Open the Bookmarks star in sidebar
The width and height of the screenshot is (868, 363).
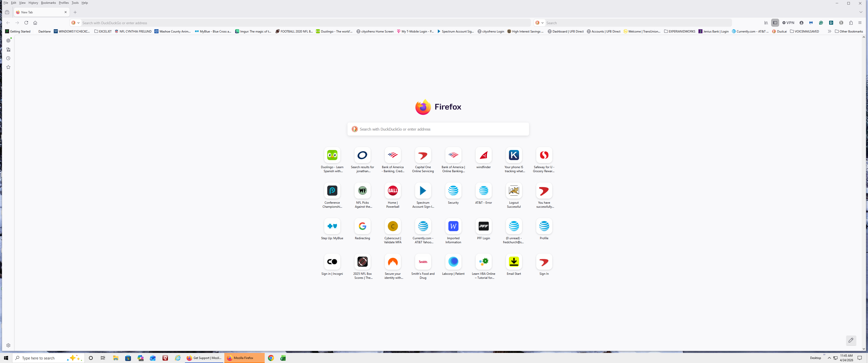pyautogui.click(x=8, y=67)
